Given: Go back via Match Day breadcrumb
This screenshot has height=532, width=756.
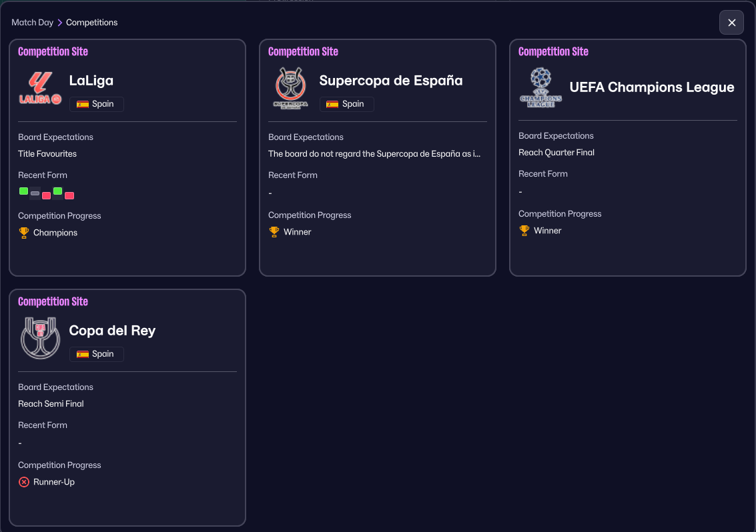Looking at the screenshot, I should [32, 23].
